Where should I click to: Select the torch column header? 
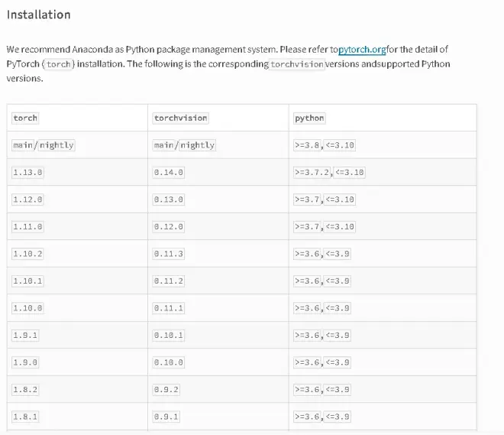click(25, 118)
